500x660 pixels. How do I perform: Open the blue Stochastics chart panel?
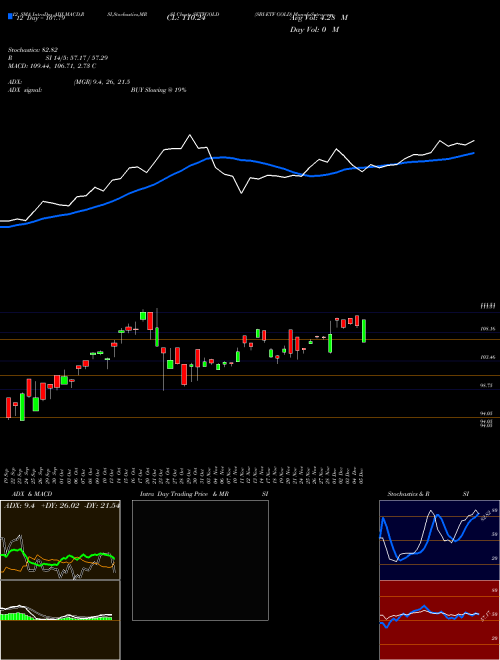click(x=439, y=540)
